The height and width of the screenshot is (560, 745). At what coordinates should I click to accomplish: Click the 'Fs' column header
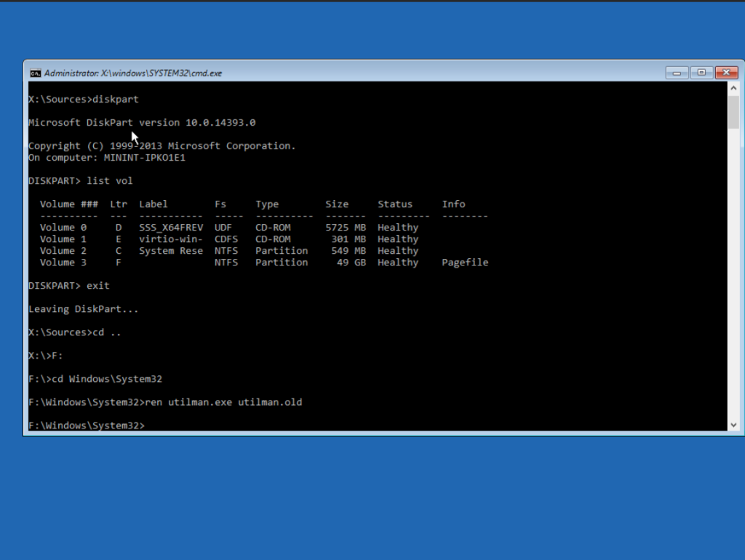pos(220,204)
